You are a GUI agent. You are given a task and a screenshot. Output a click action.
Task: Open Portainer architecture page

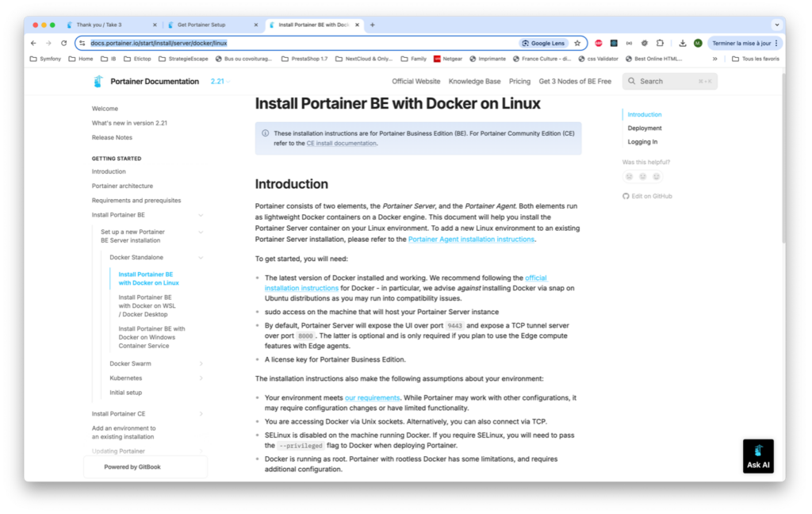click(122, 186)
